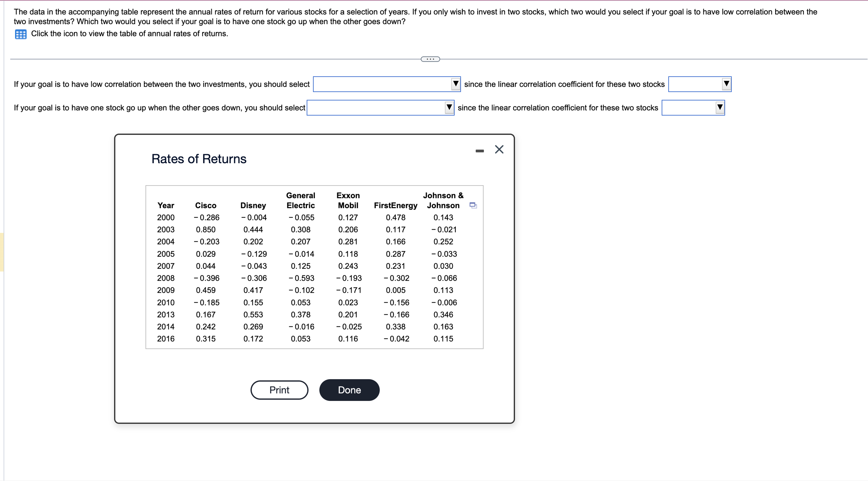Viewport: 868px width, 481px height.
Task: Open first correlation coefficient reason dropdown
Action: [700, 84]
